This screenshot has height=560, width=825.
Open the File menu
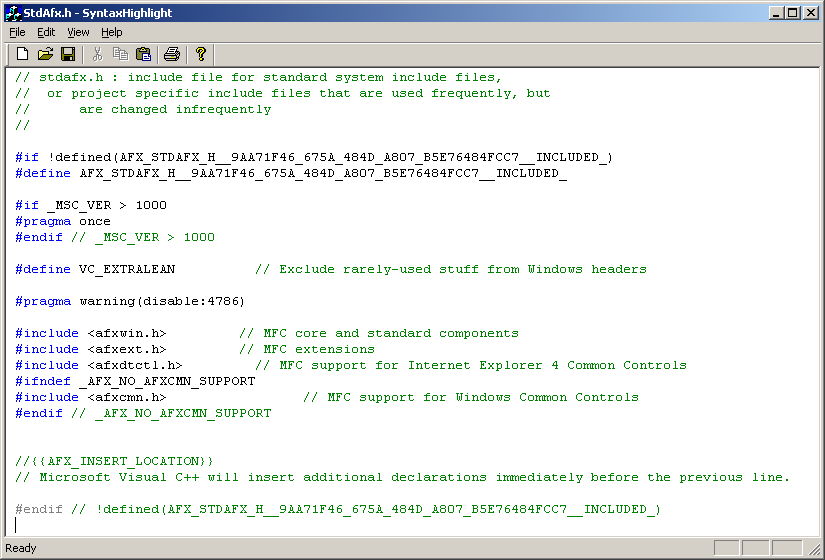(17, 32)
